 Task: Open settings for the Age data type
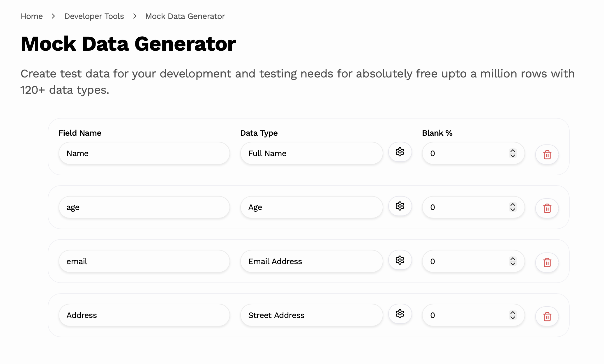[400, 206]
